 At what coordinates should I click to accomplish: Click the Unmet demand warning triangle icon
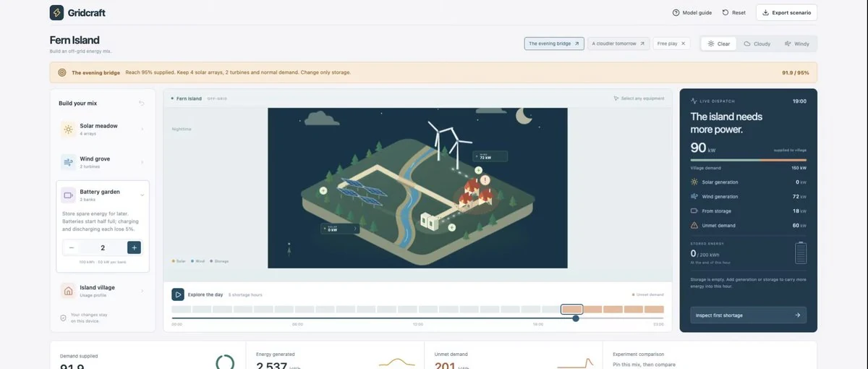pyautogui.click(x=694, y=226)
